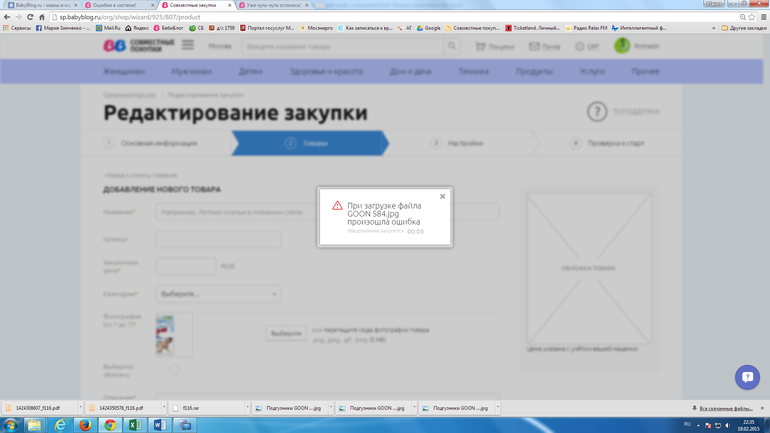Select the cover radio button under photo
Screen dimensions: 770x433
coord(174,369)
